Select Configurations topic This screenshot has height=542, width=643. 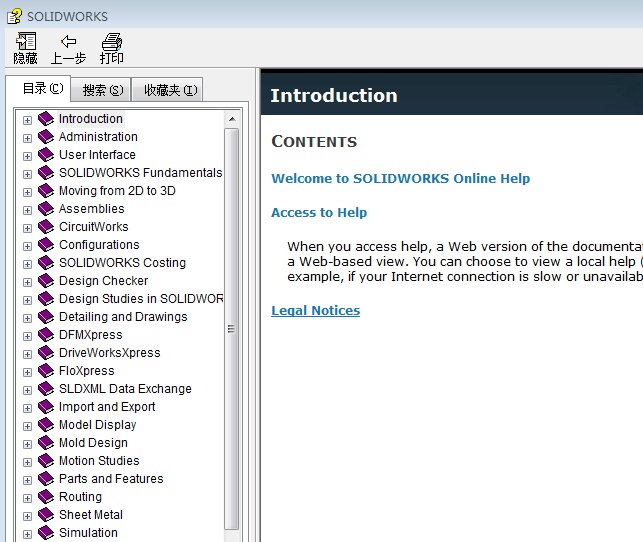pos(99,245)
